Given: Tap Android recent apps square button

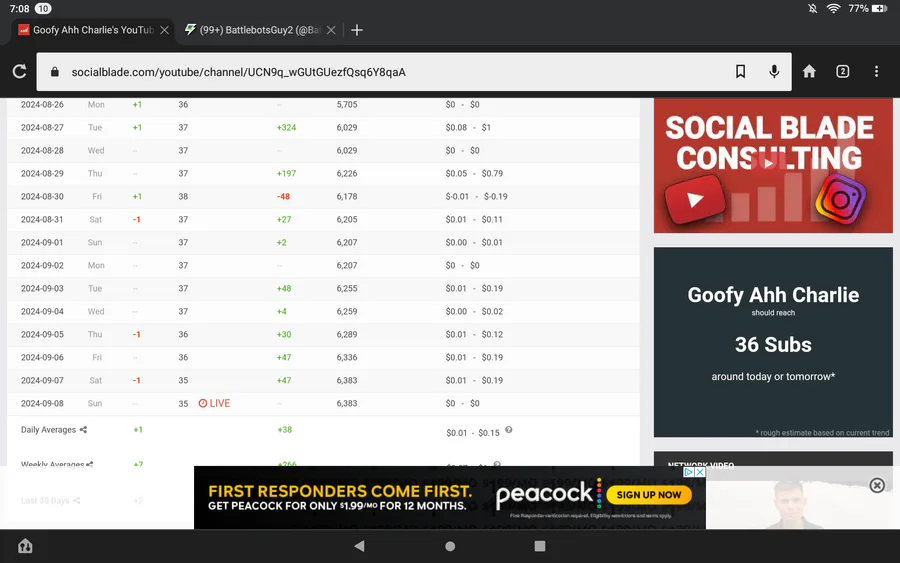Looking at the screenshot, I should coord(540,546).
